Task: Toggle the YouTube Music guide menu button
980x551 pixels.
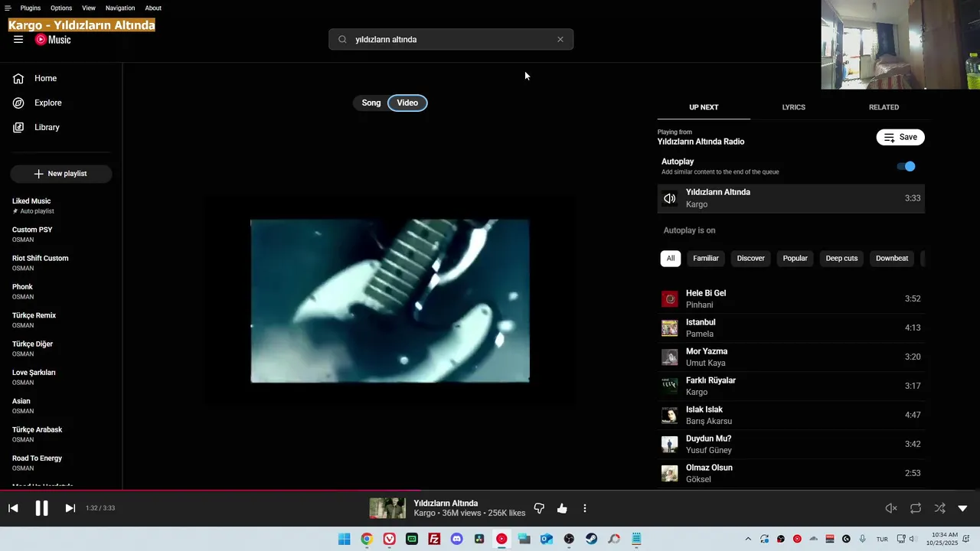Action: pos(18,40)
